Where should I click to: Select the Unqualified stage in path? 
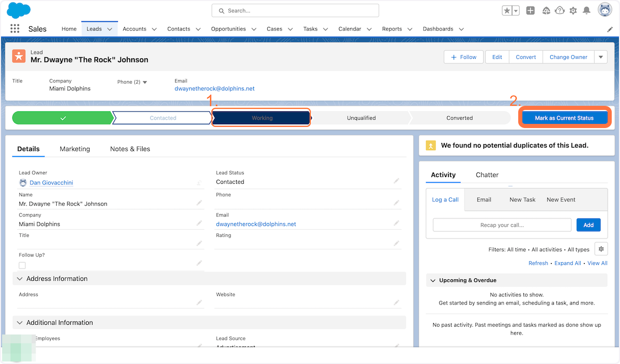[361, 118]
